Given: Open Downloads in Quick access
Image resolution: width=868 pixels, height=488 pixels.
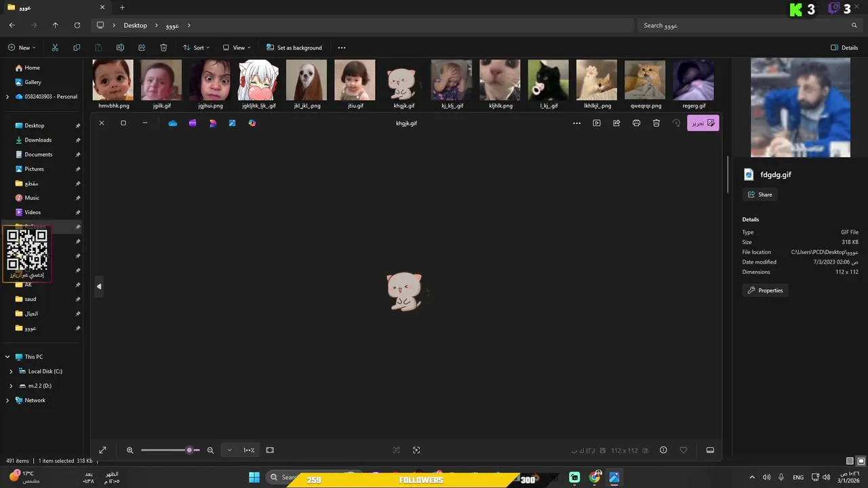Looking at the screenshot, I should (x=38, y=140).
